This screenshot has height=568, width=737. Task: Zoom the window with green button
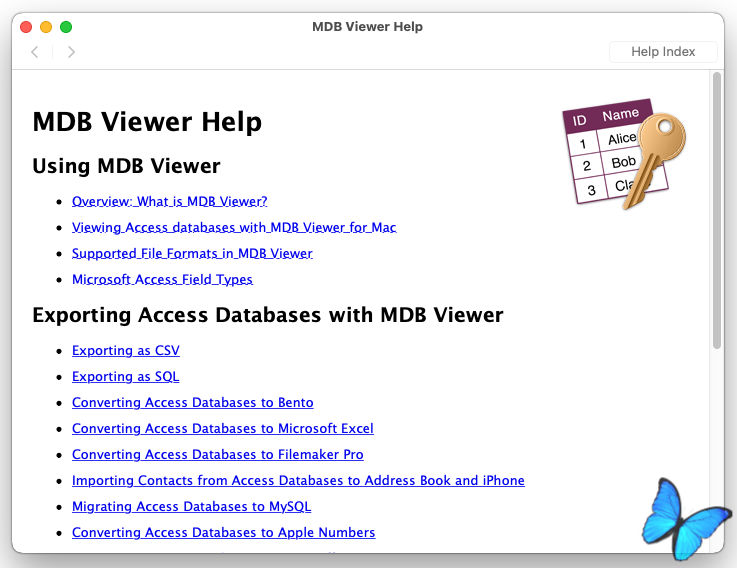click(66, 27)
